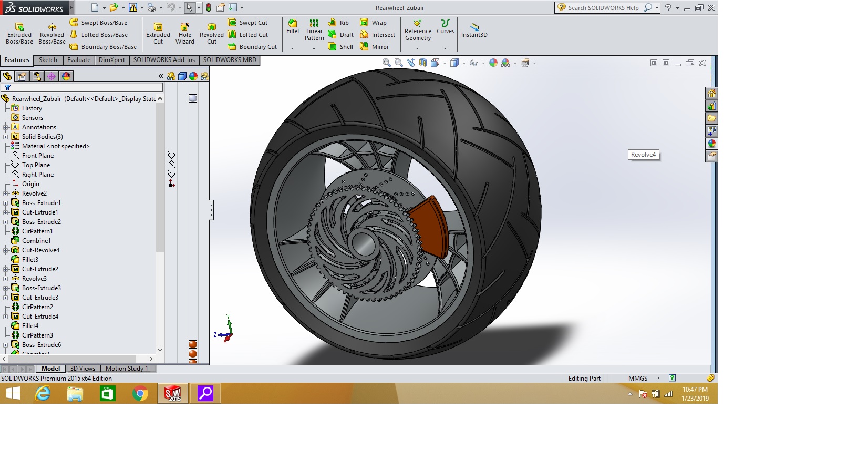Select the Extruded Boss/Base tool
Screen dimensions: 868x449
[x=19, y=33]
